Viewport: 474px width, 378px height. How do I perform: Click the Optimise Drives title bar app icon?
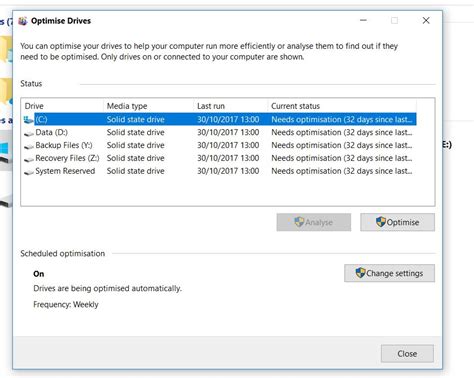click(23, 21)
